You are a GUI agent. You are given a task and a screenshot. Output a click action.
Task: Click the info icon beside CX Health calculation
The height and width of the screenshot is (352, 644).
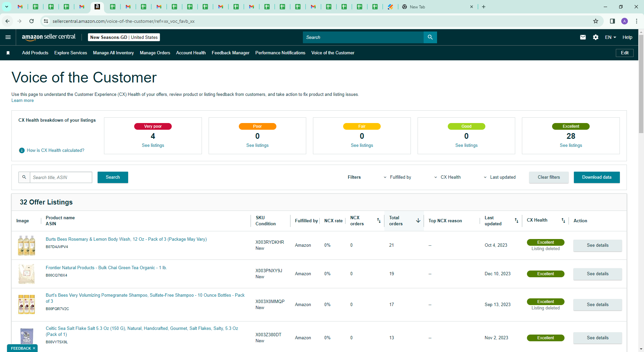coord(22,151)
